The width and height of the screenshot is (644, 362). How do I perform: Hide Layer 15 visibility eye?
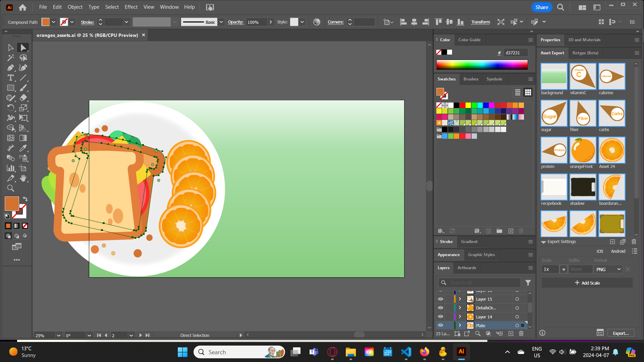pos(440,299)
